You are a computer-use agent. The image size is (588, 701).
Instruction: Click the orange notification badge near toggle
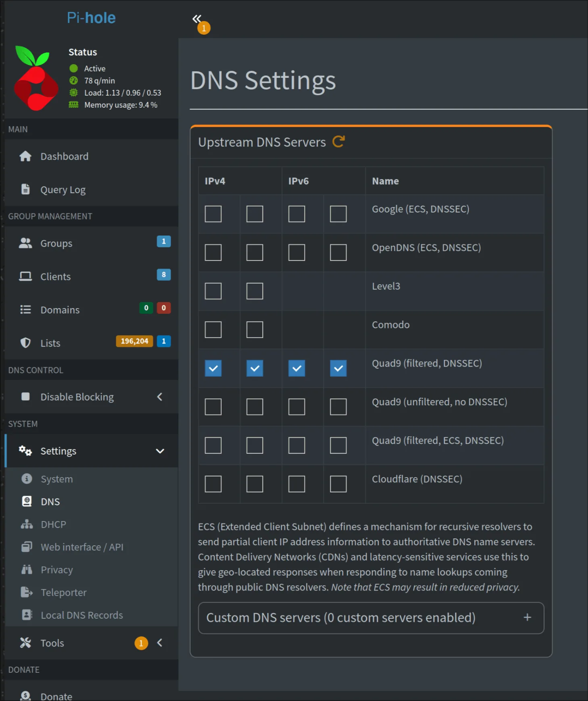point(204,28)
